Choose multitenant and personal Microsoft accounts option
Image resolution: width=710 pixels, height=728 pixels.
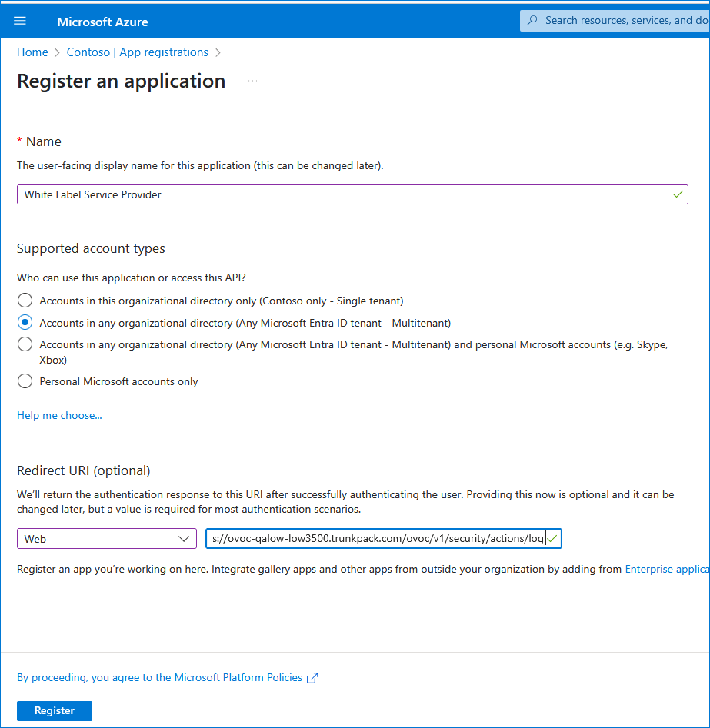(x=25, y=344)
